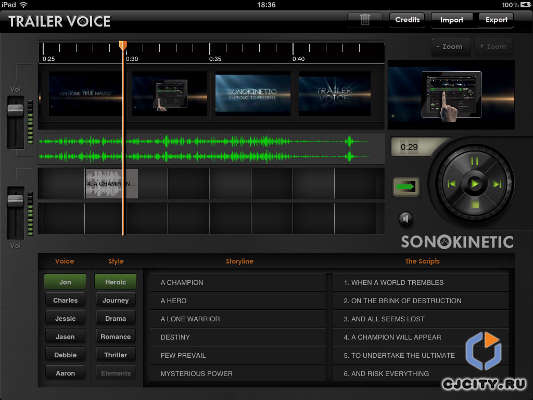Select the Jessie voice
Screen dimensions: 533x400
65,318
